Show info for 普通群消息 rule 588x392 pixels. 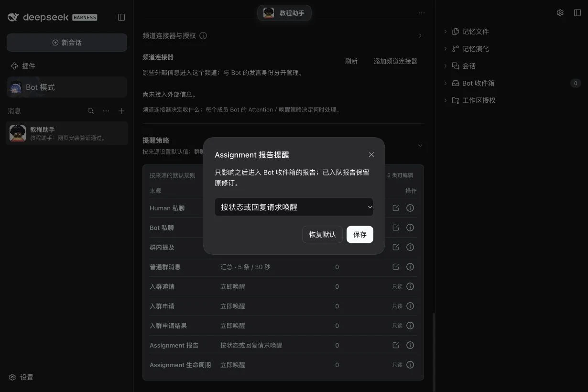pyautogui.click(x=410, y=267)
